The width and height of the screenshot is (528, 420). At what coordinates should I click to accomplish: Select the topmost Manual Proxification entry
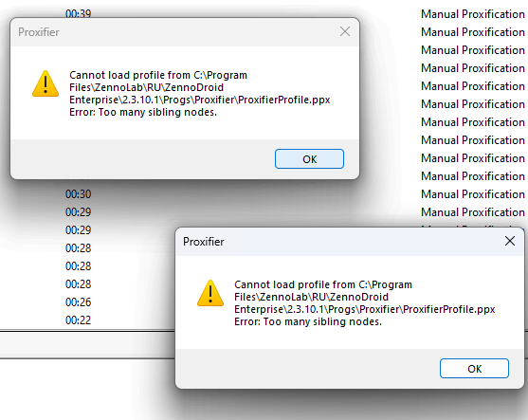[473, 14]
